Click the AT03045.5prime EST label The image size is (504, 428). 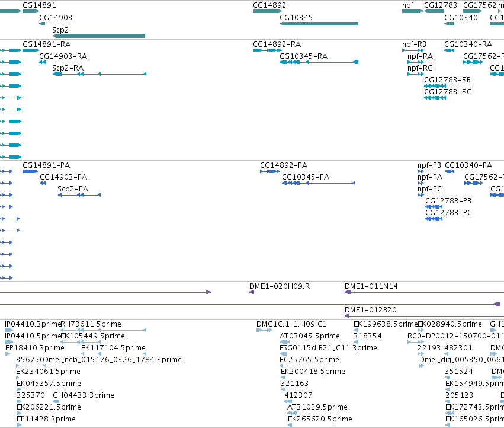tap(310, 336)
